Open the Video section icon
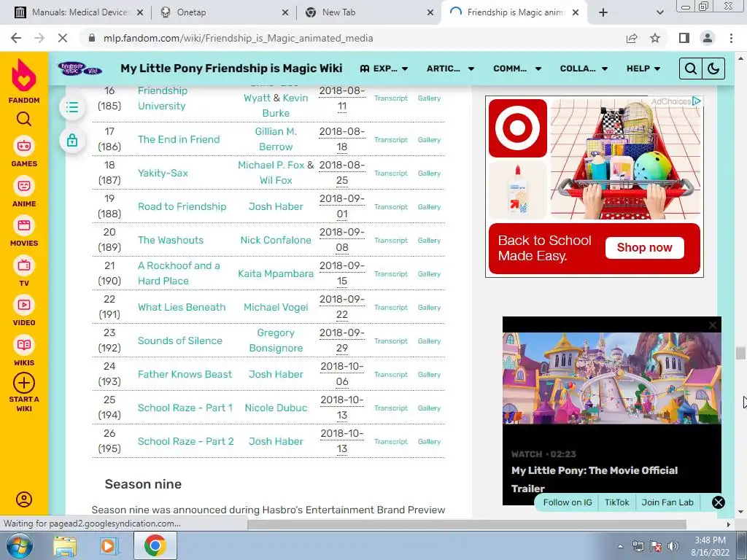 [24, 305]
